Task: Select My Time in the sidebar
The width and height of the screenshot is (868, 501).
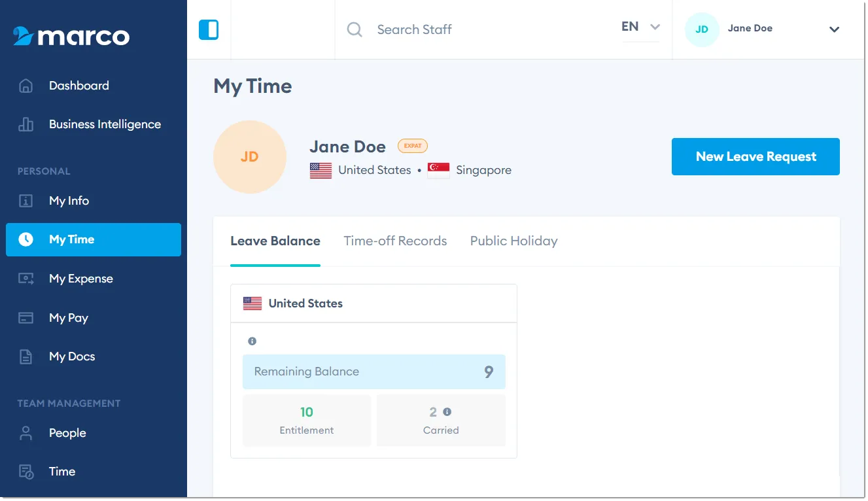Action: click(x=94, y=239)
